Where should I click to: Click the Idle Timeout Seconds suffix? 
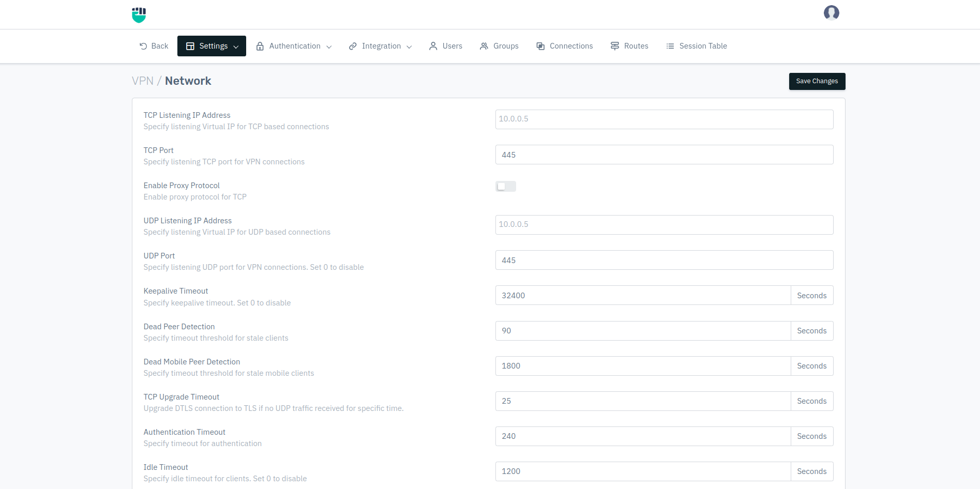point(812,471)
